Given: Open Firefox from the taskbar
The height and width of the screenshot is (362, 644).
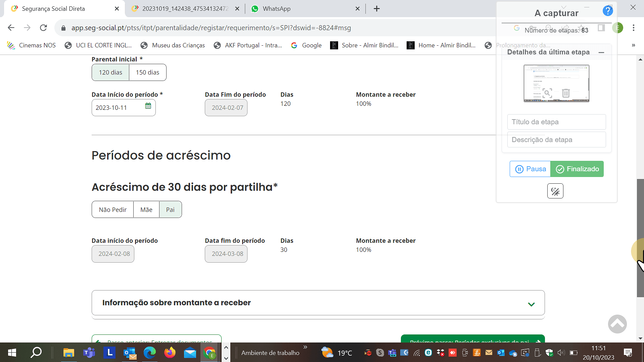Looking at the screenshot, I should pyautogui.click(x=170, y=353).
